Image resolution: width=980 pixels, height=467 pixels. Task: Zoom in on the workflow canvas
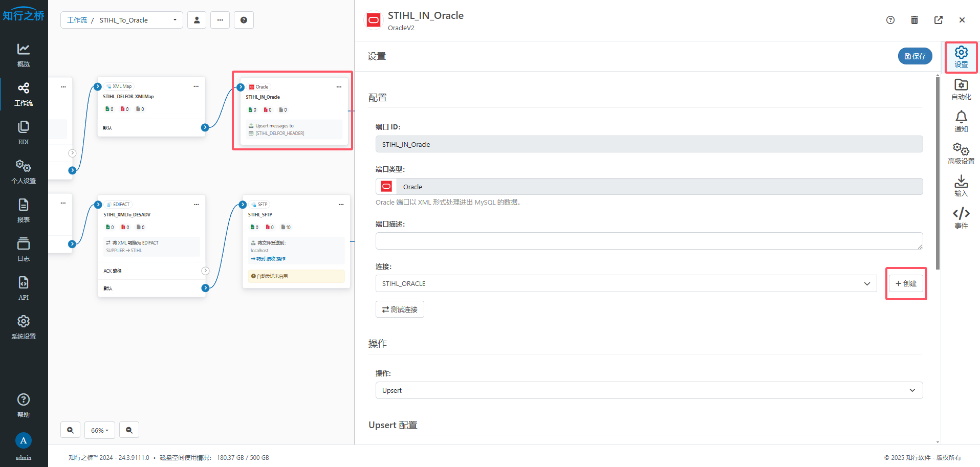click(x=70, y=430)
